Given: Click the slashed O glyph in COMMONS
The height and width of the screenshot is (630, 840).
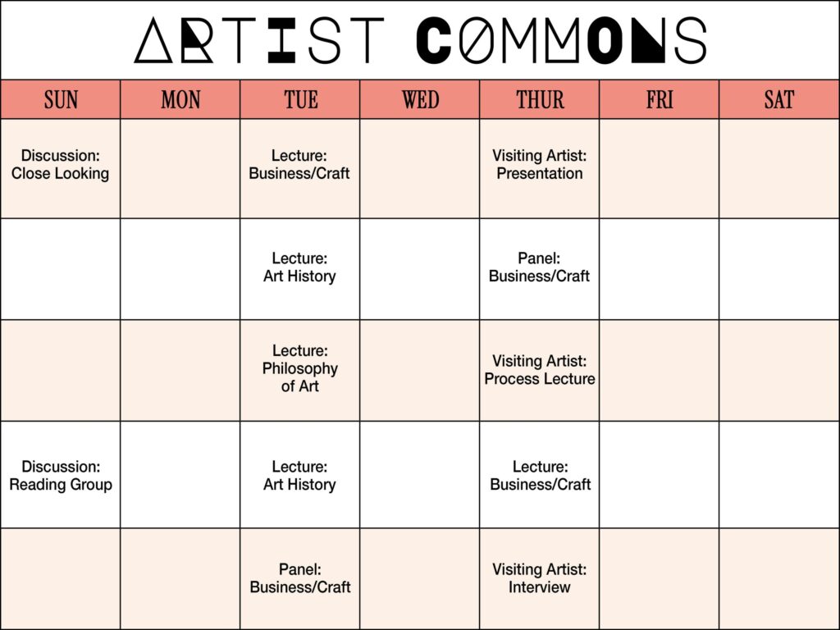Looking at the screenshot, I should click(x=477, y=41).
